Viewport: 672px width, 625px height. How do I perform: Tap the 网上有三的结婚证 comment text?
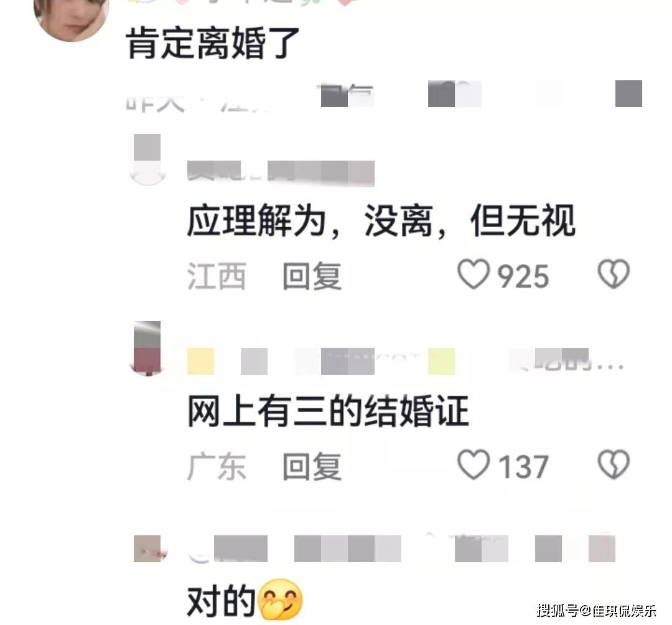pyautogui.click(x=328, y=411)
